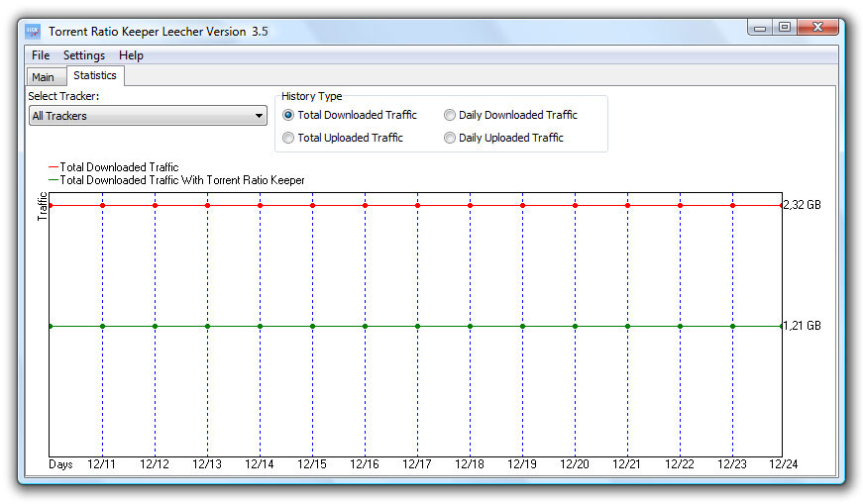Maximize the Torrent Ratio Keeper window
The height and width of the screenshot is (504, 863).
point(785,27)
